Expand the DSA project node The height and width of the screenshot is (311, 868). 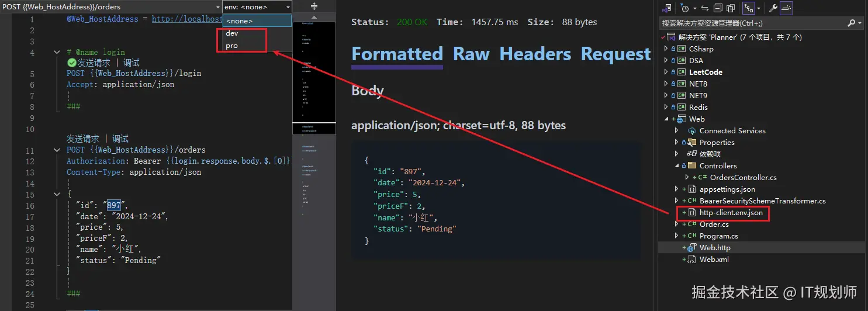click(666, 60)
